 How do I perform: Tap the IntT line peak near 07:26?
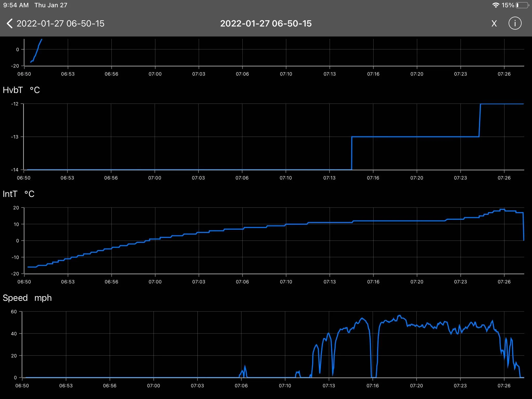coord(502,209)
